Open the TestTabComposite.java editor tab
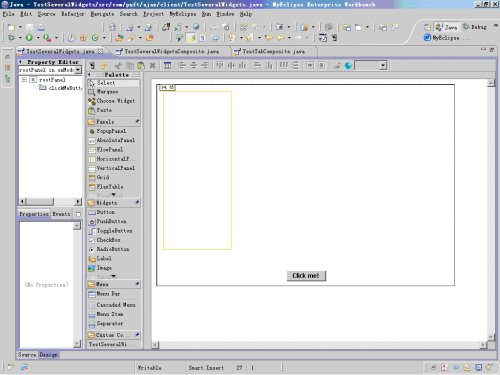The width and height of the screenshot is (500, 375). tap(269, 51)
